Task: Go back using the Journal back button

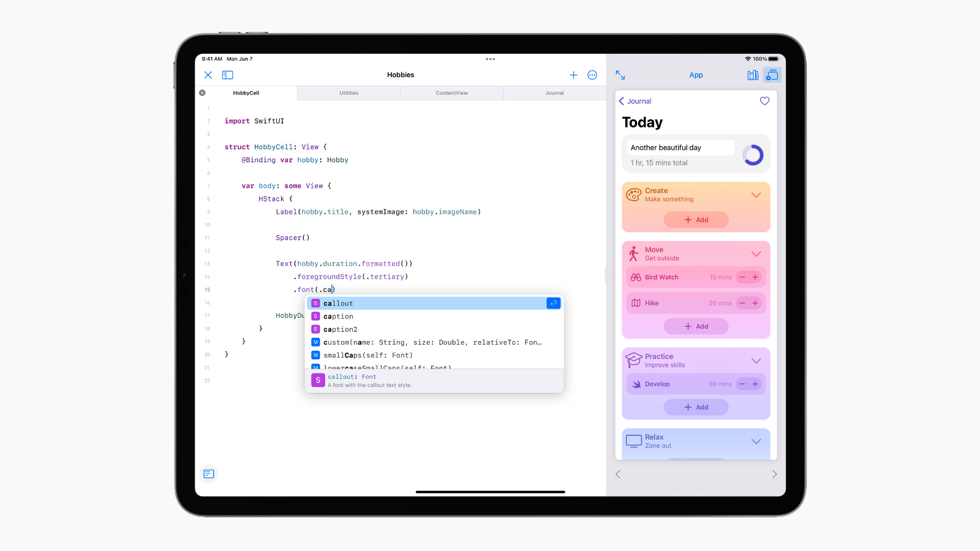Action: (x=635, y=101)
